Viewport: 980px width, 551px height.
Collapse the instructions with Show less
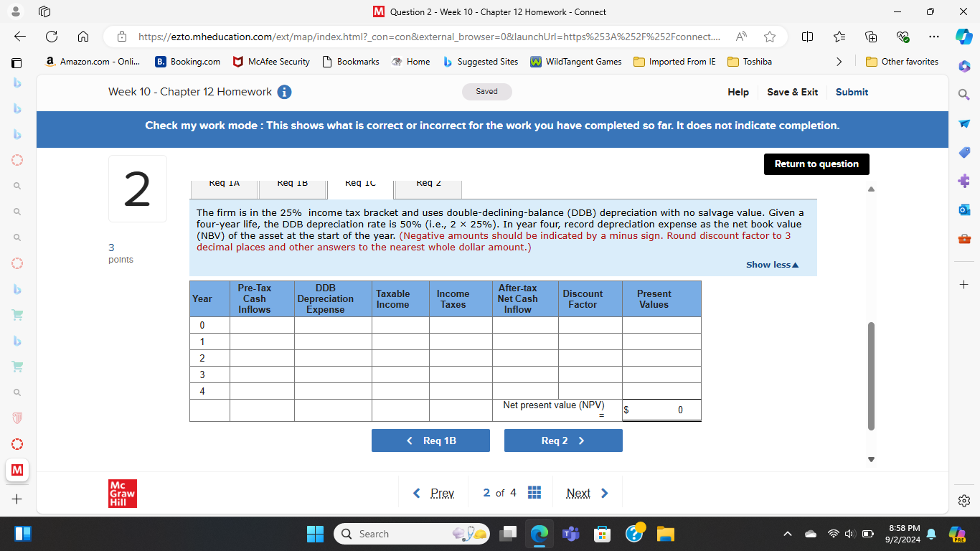point(772,264)
